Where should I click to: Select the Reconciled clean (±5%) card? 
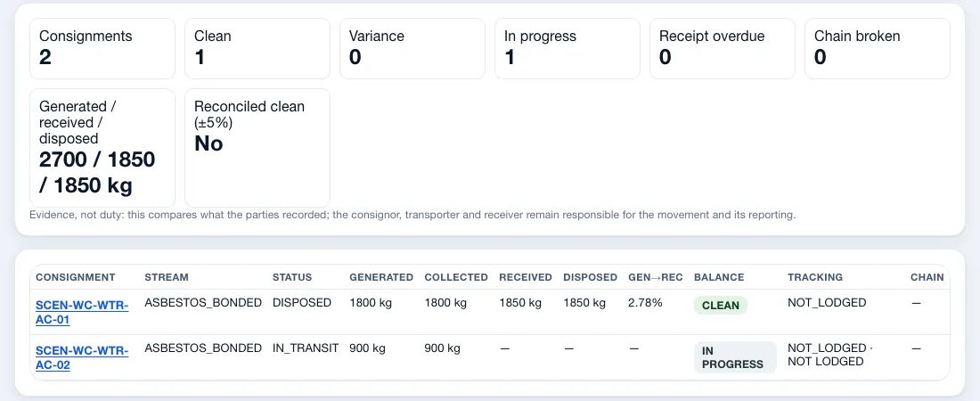coord(257,148)
